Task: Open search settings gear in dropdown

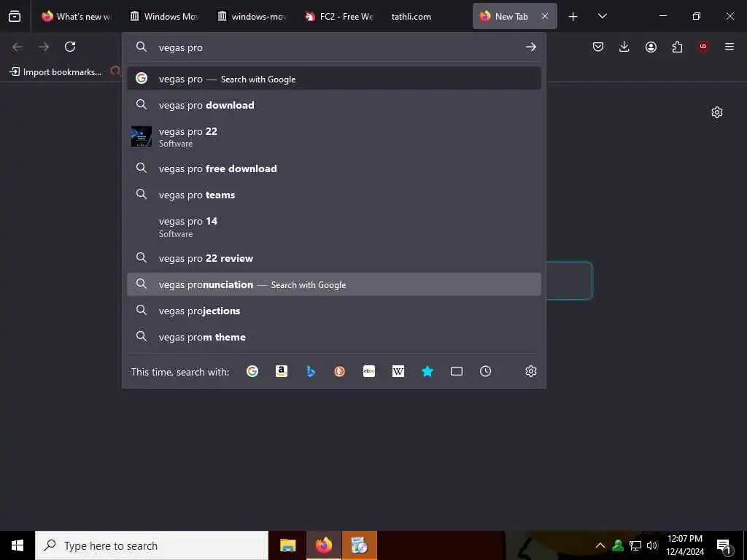Action: click(x=531, y=371)
